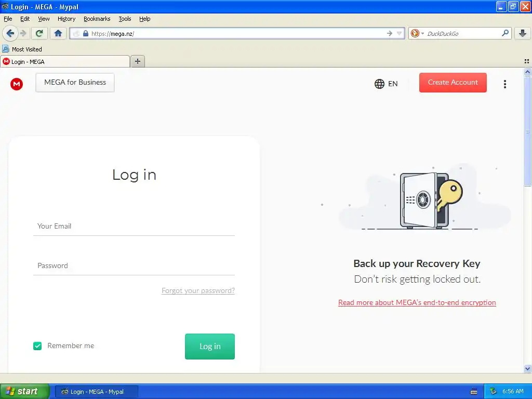Open the MEGA for Business page
532x399 pixels.
point(75,83)
